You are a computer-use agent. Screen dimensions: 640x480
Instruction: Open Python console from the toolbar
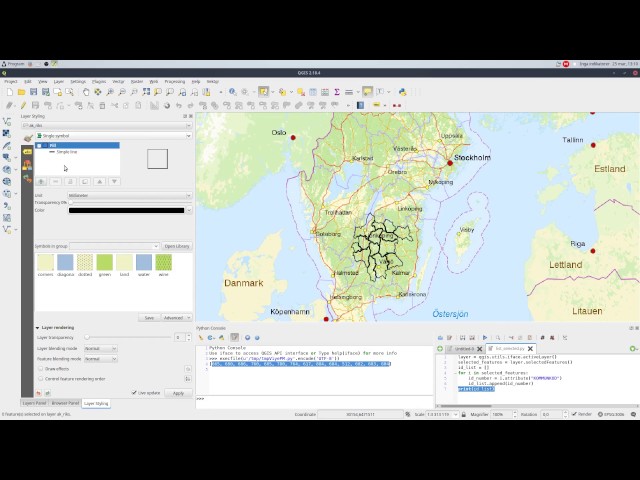[402, 92]
